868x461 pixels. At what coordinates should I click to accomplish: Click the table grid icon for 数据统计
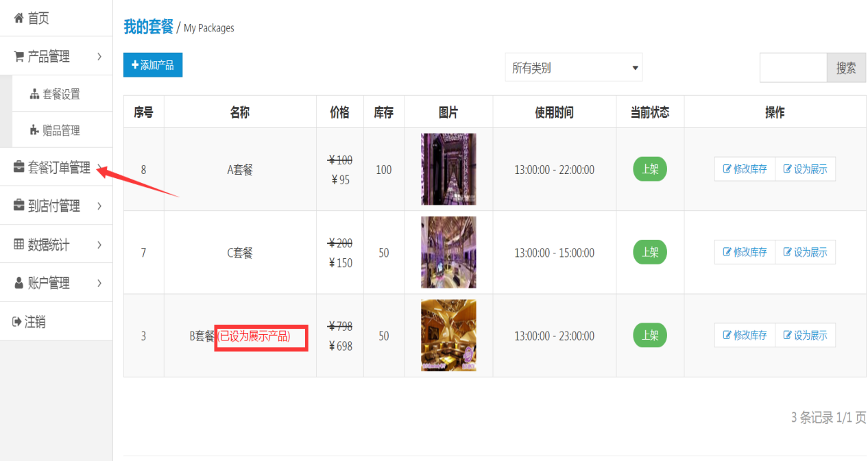[x=19, y=245]
